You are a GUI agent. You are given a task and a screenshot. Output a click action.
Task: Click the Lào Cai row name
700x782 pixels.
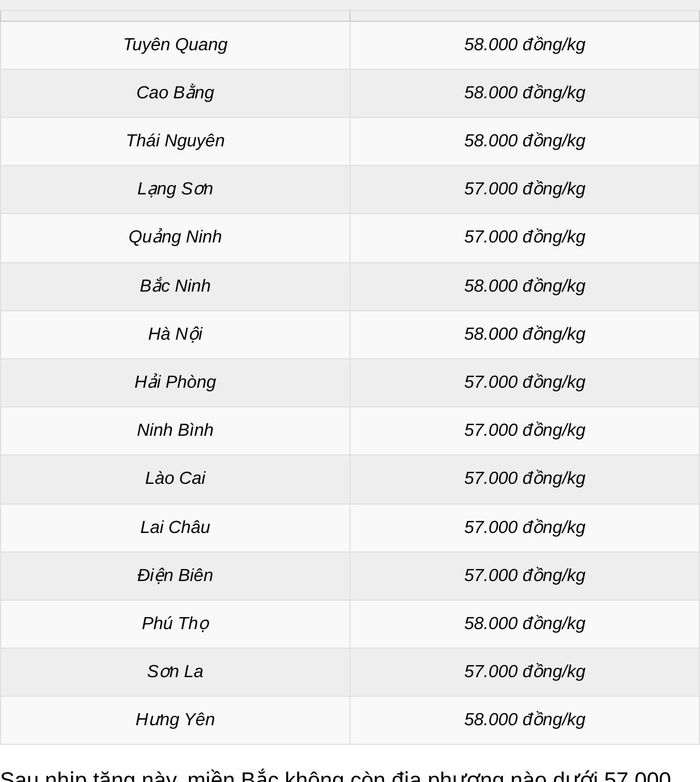(x=175, y=478)
